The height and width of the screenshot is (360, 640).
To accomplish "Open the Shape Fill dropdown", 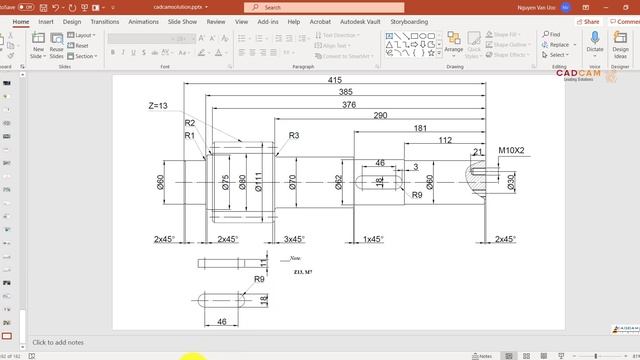I will point(503,34).
